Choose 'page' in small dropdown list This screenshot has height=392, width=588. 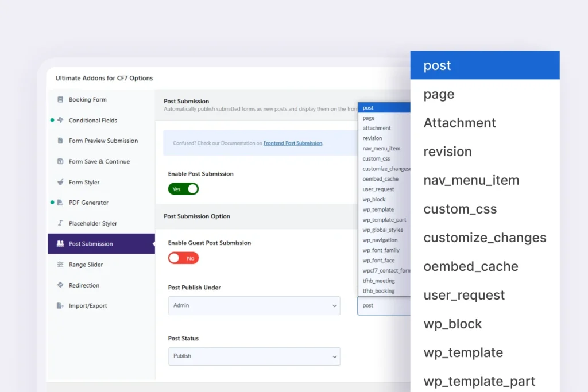click(384, 118)
